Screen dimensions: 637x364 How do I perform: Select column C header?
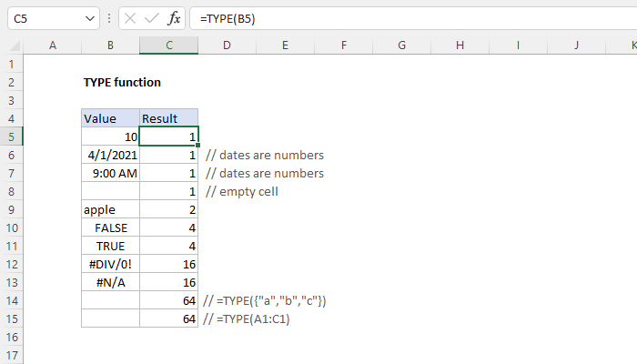click(169, 45)
